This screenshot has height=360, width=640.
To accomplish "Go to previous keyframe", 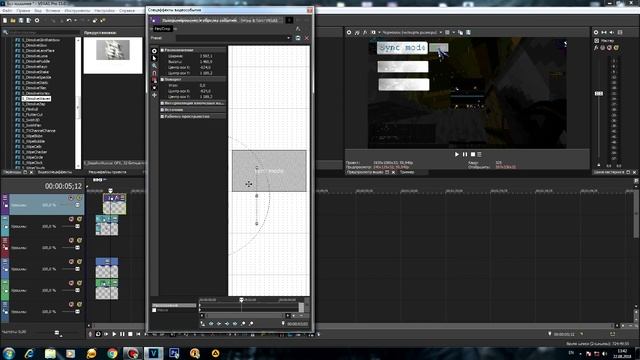I will click(219, 323).
